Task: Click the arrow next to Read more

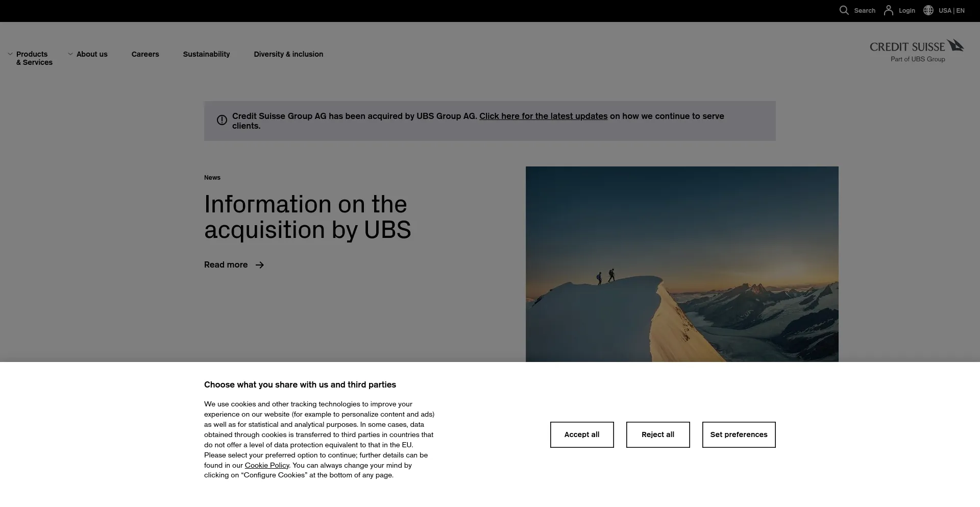Action: point(260,265)
